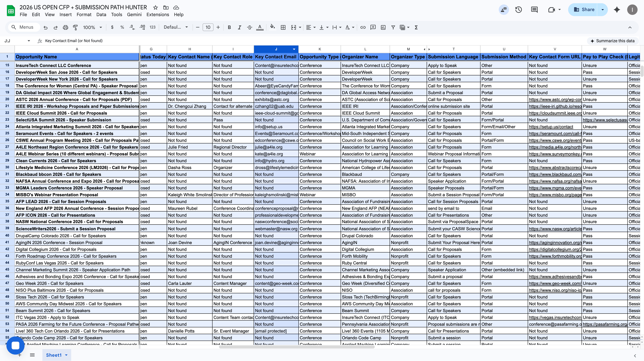Format selection as currency
The width and height of the screenshot is (644, 361).
pyautogui.click(x=112, y=28)
